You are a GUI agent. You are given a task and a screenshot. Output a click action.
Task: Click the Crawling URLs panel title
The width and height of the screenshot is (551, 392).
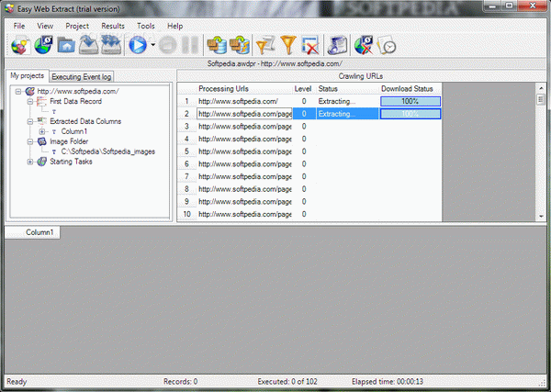(x=361, y=76)
